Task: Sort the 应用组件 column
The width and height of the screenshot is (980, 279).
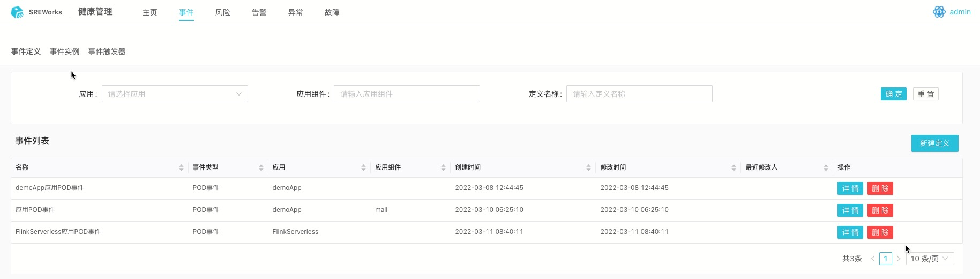Action: coord(443,168)
